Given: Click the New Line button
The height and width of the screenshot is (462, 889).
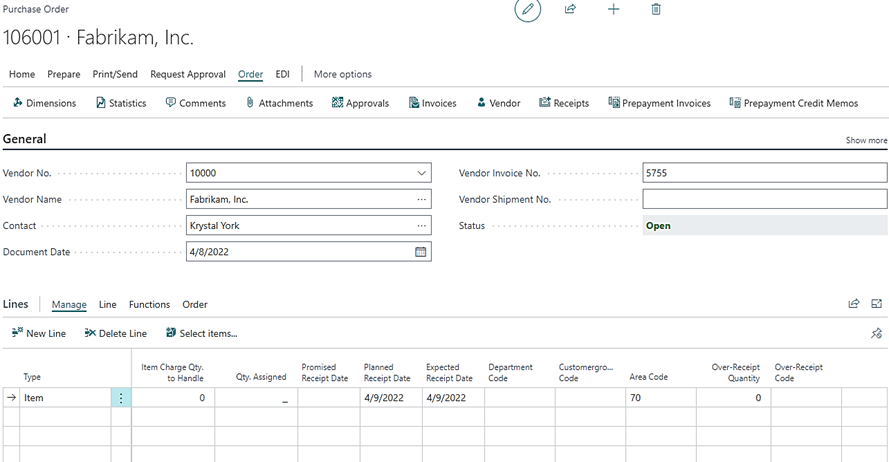Looking at the screenshot, I should coord(39,333).
